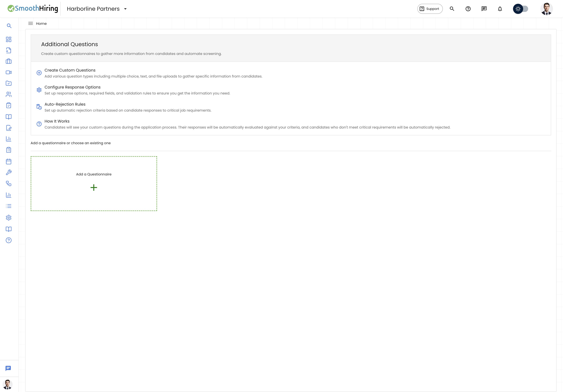Click the Additional Questions title
The height and width of the screenshot is (392, 563).
point(69,44)
